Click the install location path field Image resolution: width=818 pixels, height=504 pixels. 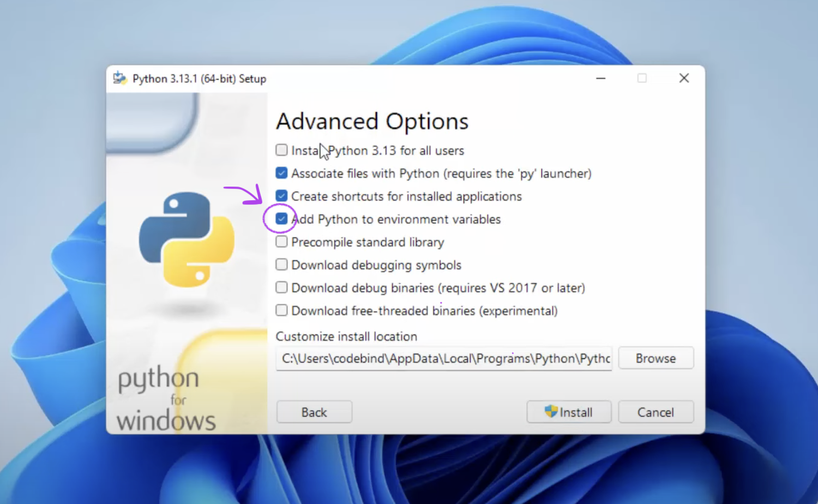[x=444, y=358]
